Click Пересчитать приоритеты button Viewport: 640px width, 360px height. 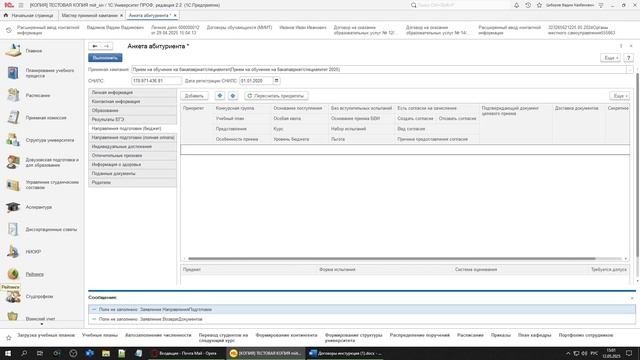coord(276,96)
